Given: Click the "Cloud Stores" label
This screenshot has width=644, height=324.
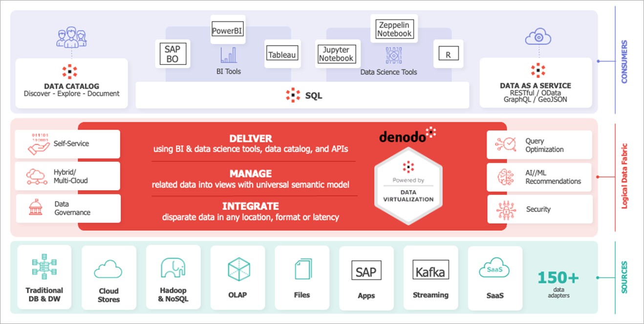Looking at the screenshot, I should (108, 295).
